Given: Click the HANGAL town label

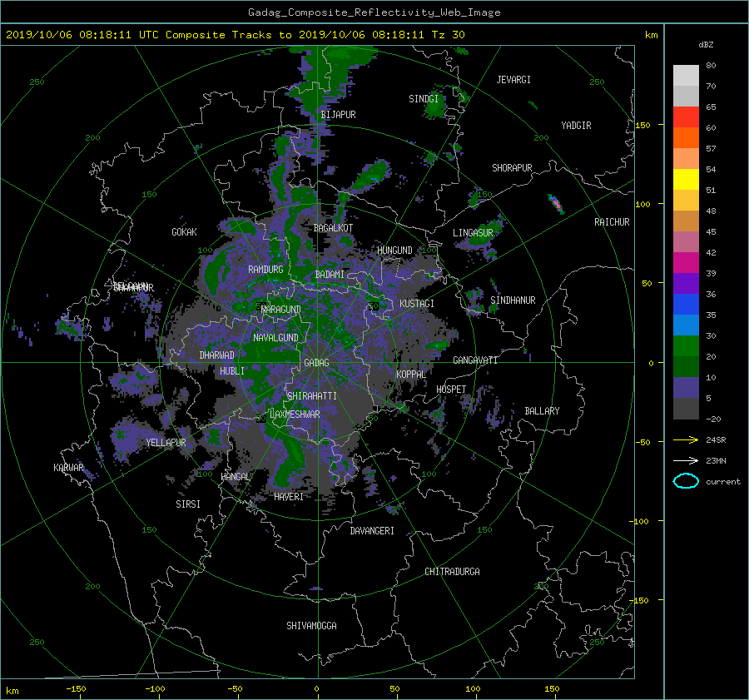Looking at the screenshot, I should (x=236, y=476).
